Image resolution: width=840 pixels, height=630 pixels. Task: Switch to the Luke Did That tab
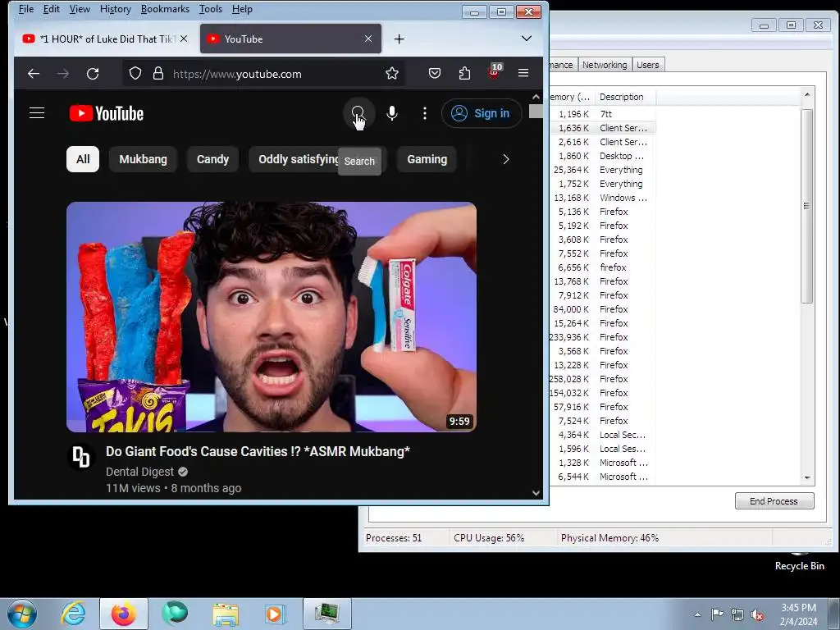104,39
